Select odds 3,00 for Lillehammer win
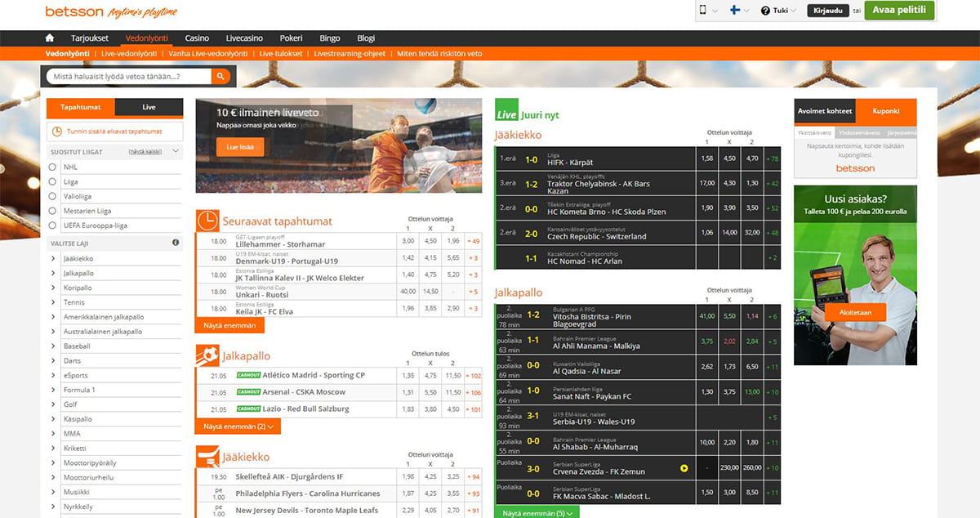 (408, 241)
